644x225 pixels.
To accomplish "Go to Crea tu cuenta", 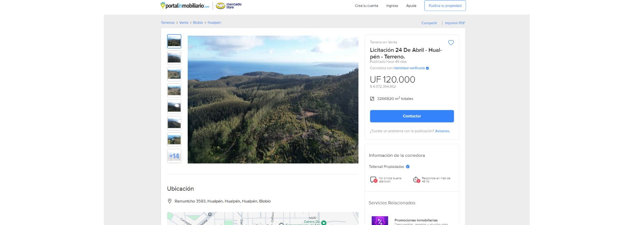I will [x=366, y=6].
